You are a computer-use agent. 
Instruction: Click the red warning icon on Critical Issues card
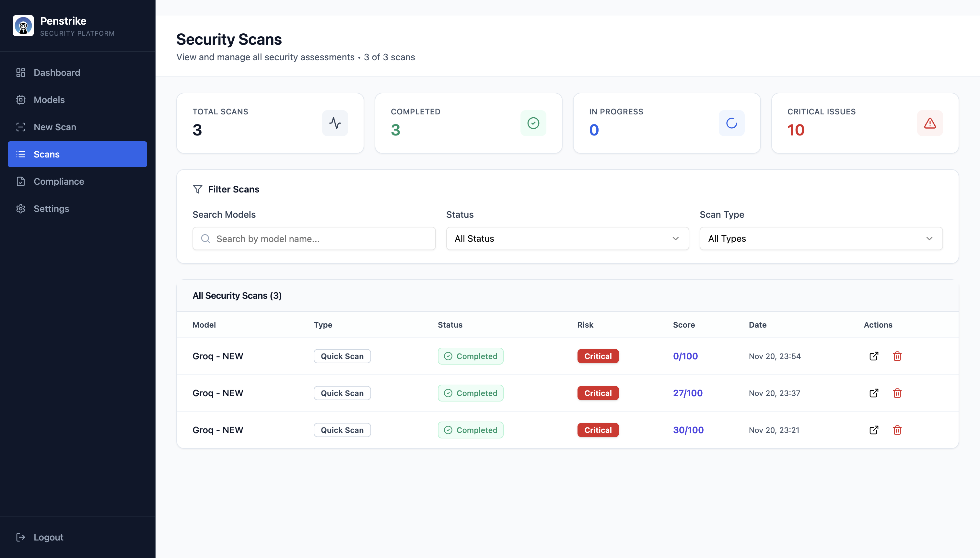(930, 123)
